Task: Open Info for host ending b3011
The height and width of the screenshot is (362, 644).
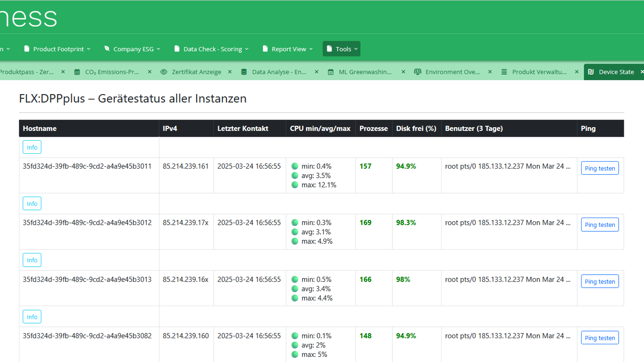Action: [x=32, y=147]
